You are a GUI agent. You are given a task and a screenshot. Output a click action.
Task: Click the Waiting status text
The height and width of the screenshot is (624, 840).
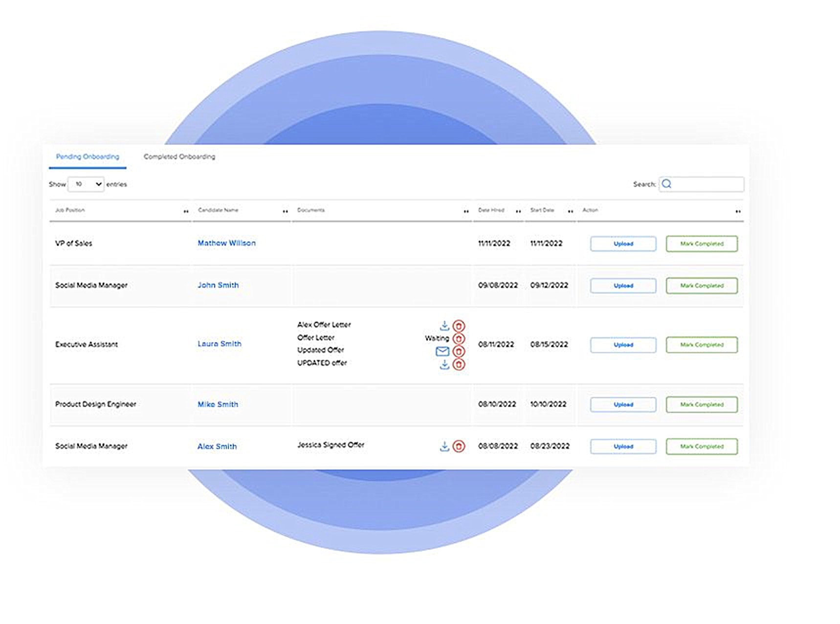pos(437,338)
